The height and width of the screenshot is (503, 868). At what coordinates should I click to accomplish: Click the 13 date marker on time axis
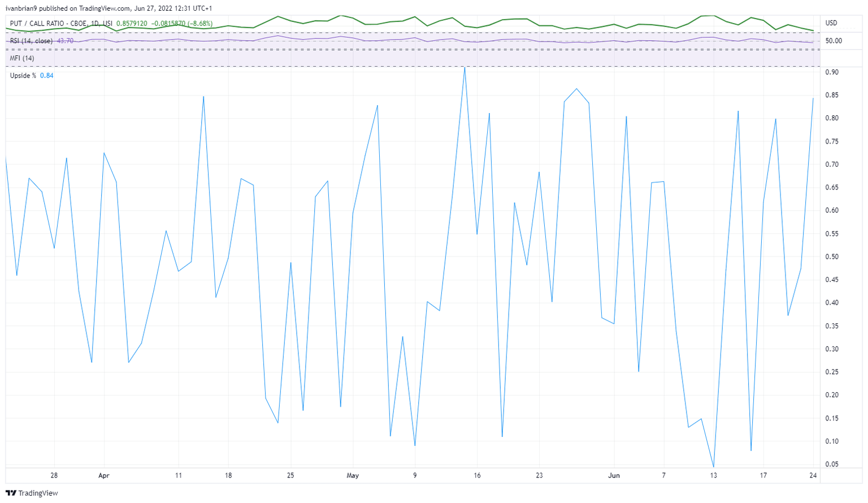tap(713, 475)
